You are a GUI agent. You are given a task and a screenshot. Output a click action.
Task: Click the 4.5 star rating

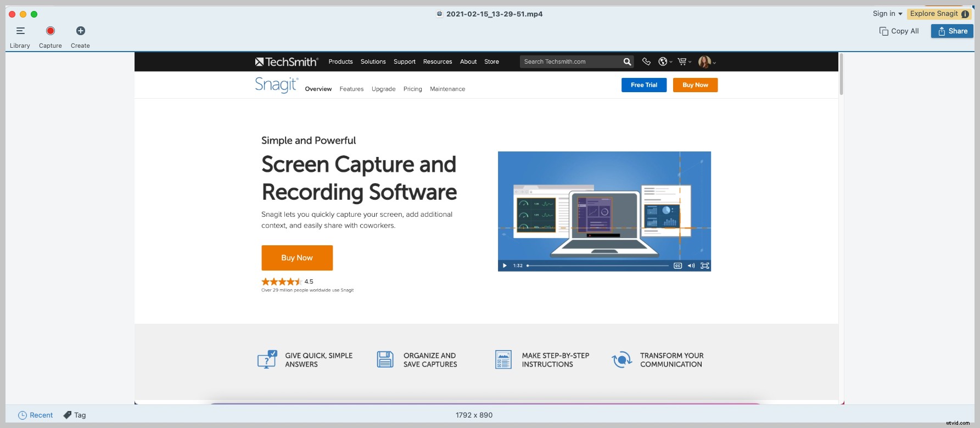pyautogui.click(x=287, y=281)
